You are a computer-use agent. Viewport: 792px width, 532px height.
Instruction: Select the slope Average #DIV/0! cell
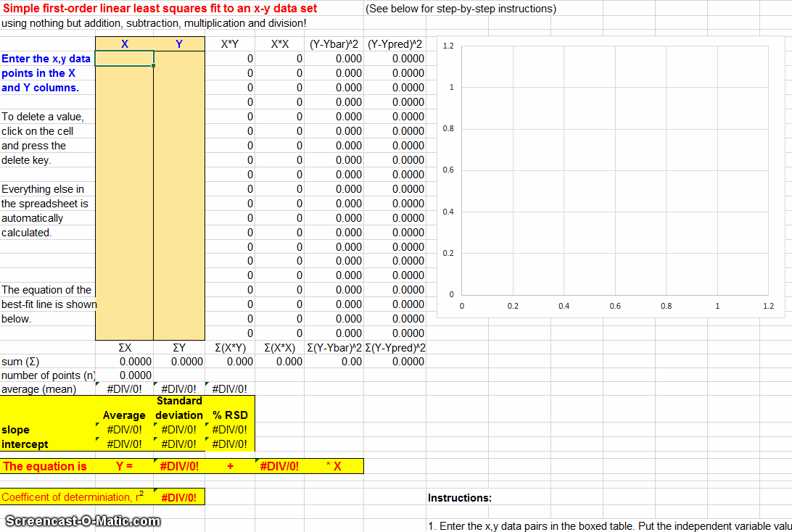[x=124, y=430]
